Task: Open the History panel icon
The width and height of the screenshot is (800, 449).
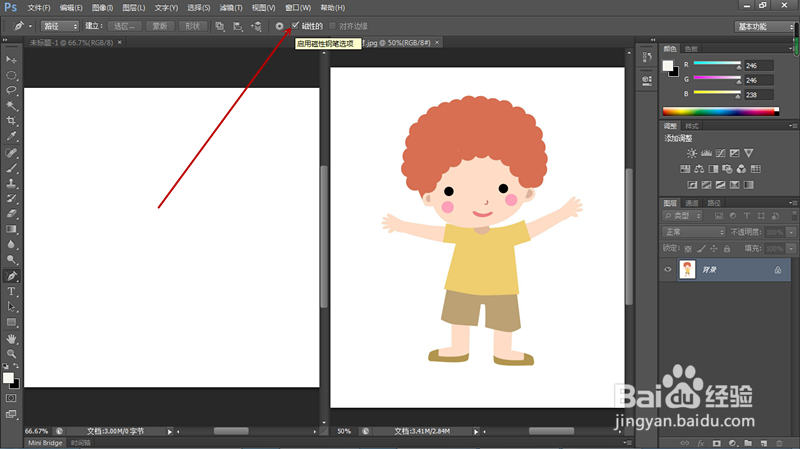Action: (x=647, y=57)
